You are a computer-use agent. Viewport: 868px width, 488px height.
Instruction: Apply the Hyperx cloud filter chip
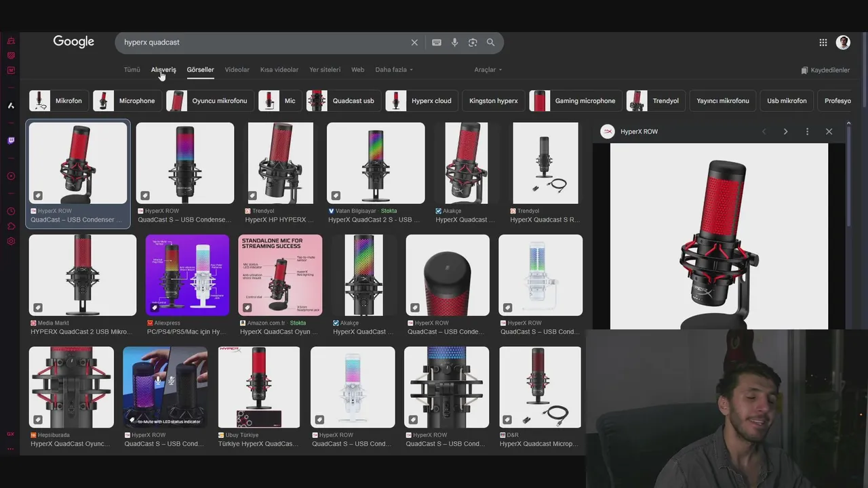[421, 101]
